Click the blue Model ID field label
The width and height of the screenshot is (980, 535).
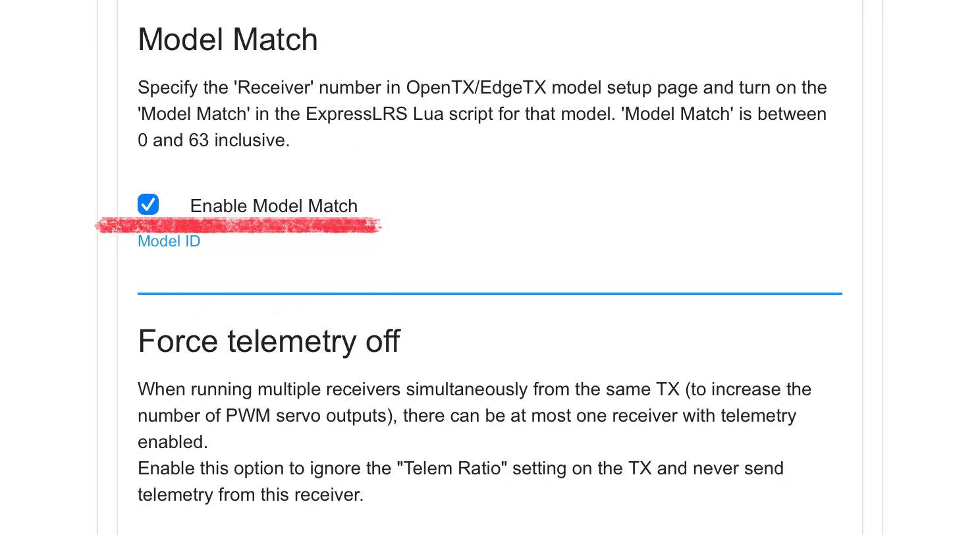[169, 242]
